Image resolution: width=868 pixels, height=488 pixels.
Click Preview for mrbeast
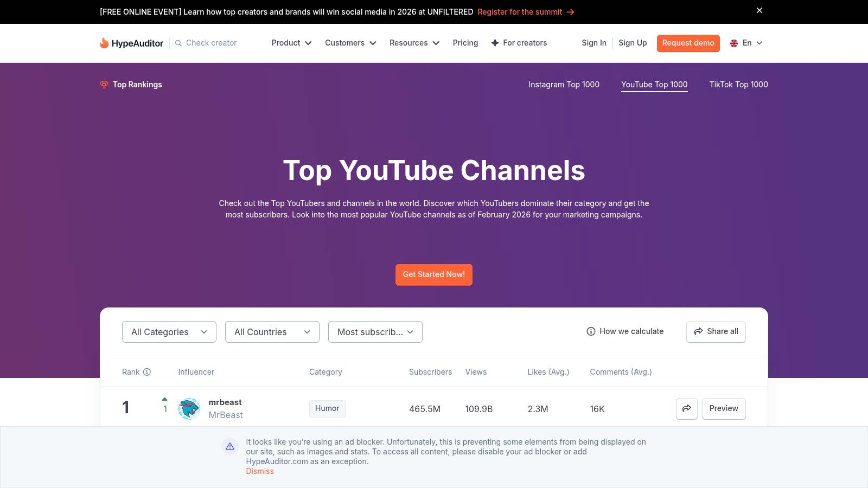tap(724, 409)
